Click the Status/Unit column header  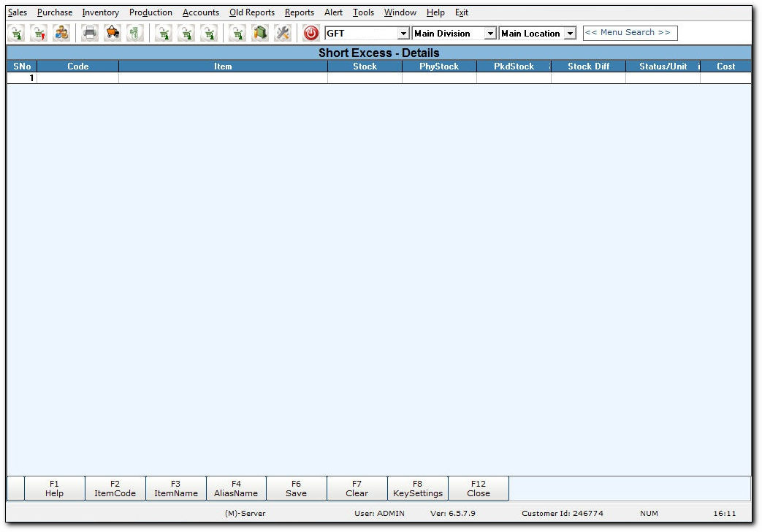(663, 66)
